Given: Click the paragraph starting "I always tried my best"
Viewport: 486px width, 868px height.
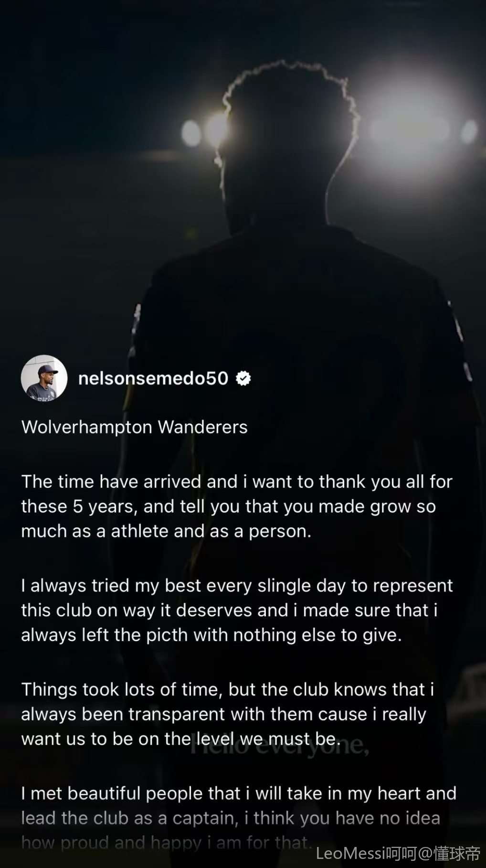Looking at the screenshot, I should [237, 610].
